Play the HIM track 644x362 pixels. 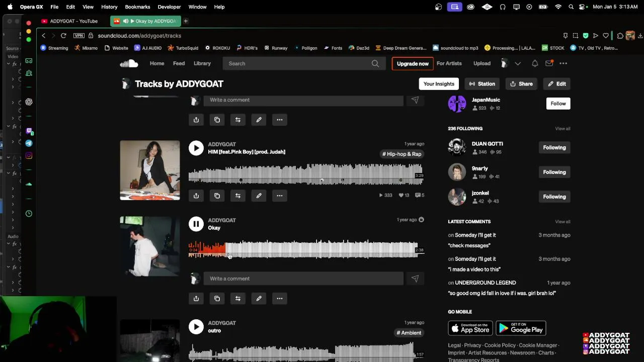click(196, 148)
